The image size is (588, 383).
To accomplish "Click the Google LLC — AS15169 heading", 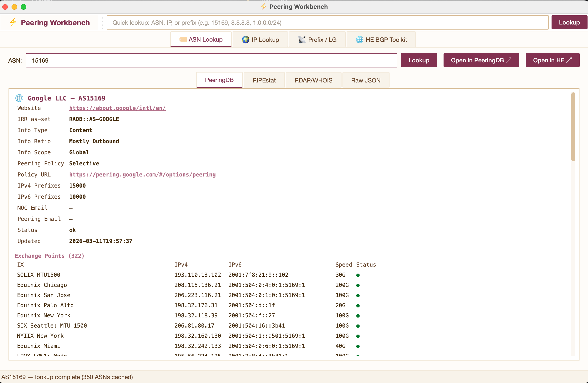I will coord(66,98).
